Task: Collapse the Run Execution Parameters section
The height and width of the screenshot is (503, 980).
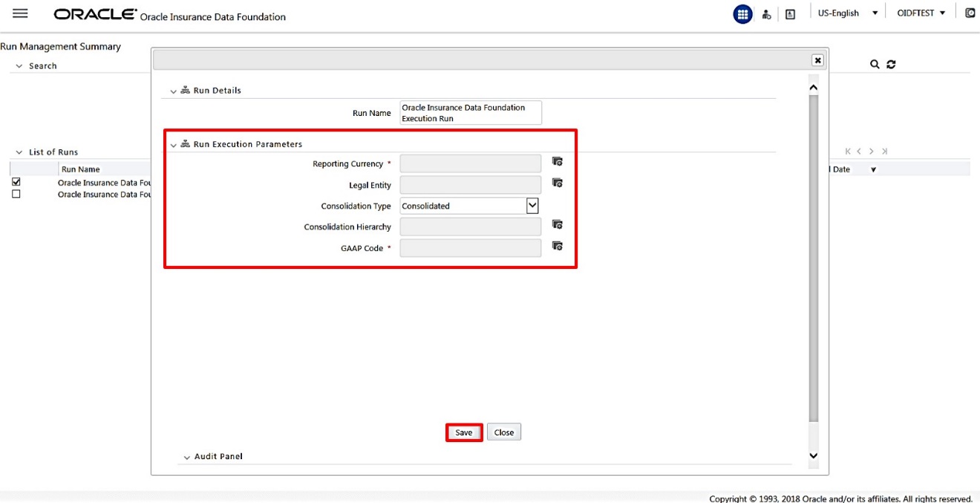Action: [x=174, y=145]
